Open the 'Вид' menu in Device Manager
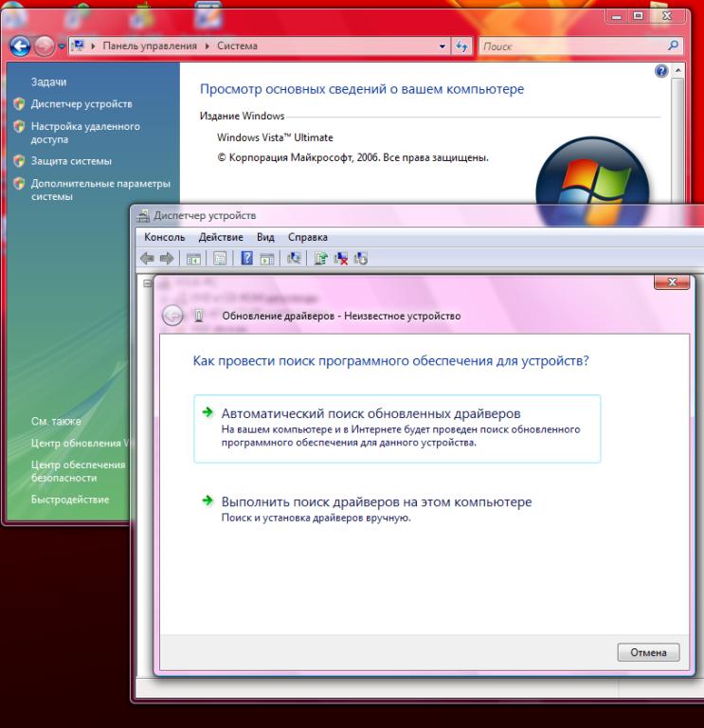This screenshot has width=704, height=728. (265, 237)
